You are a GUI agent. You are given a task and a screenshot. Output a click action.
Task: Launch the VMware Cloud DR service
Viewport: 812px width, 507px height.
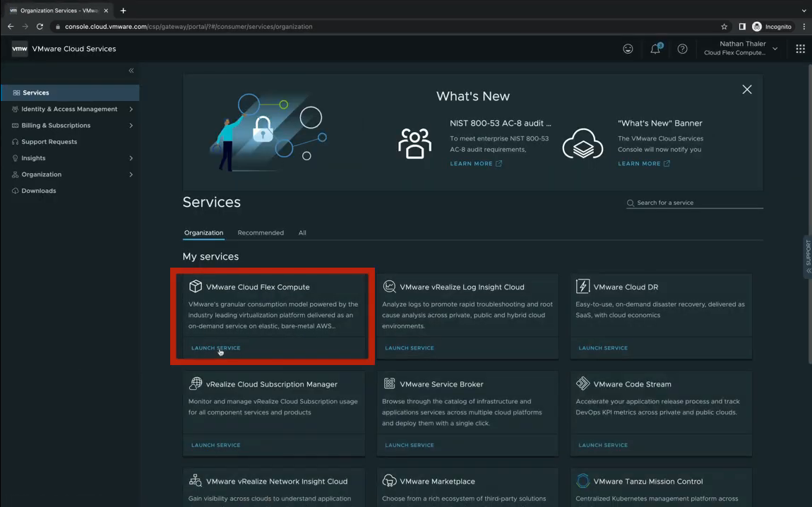[x=603, y=348]
